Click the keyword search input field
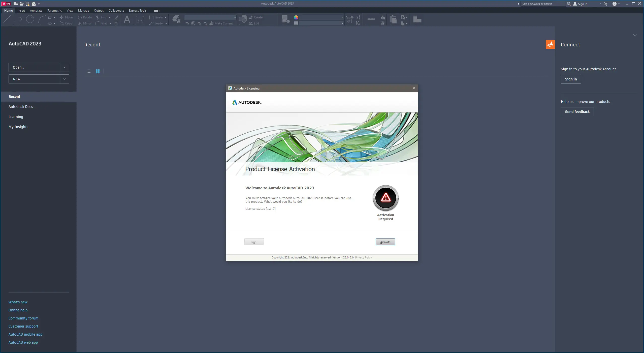Image resolution: width=644 pixels, height=353 pixels. coord(542,4)
